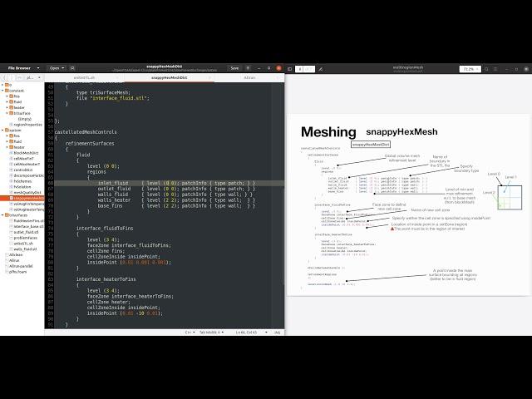Open cellMaxHeaterT in file browser

(27, 165)
